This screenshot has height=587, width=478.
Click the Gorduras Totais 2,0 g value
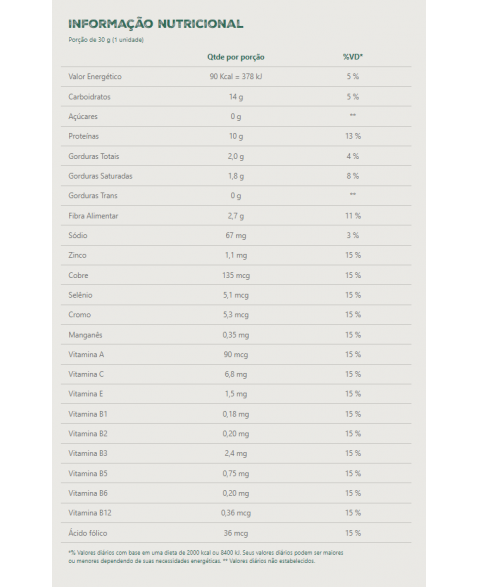point(236,156)
